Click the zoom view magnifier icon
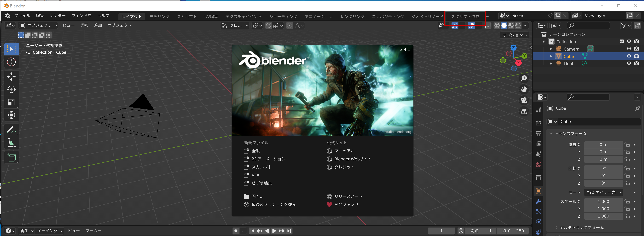 [524, 79]
